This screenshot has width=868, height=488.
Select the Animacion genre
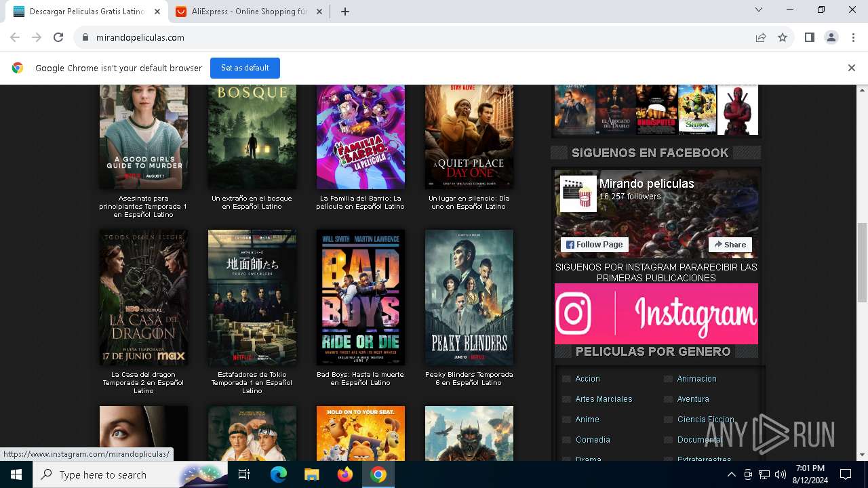coord(696,379)
